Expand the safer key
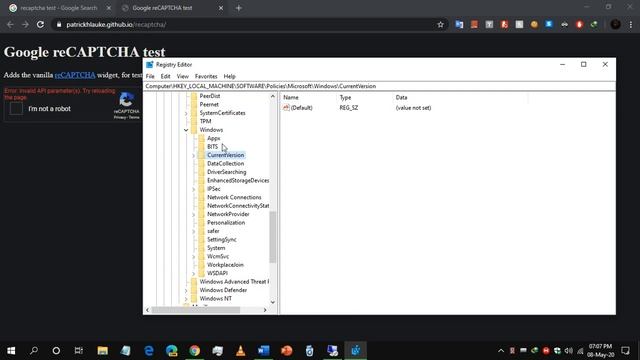This screenshot has height=360, width=640. click(194, 231)
